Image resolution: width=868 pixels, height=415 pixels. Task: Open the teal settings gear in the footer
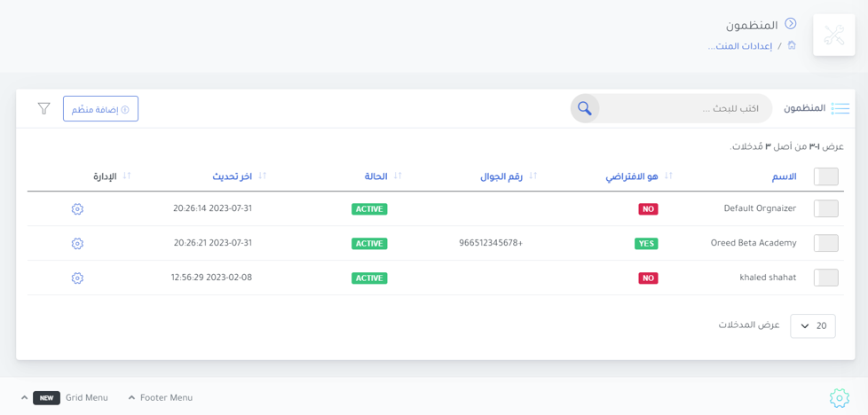pyautogui.click(x=840, y=397)
